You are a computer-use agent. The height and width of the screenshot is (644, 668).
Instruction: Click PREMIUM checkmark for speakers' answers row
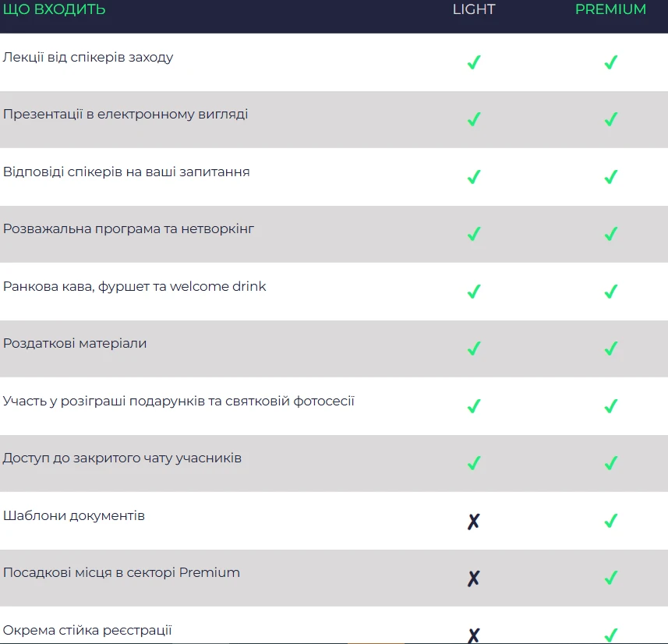click(611, 177)
